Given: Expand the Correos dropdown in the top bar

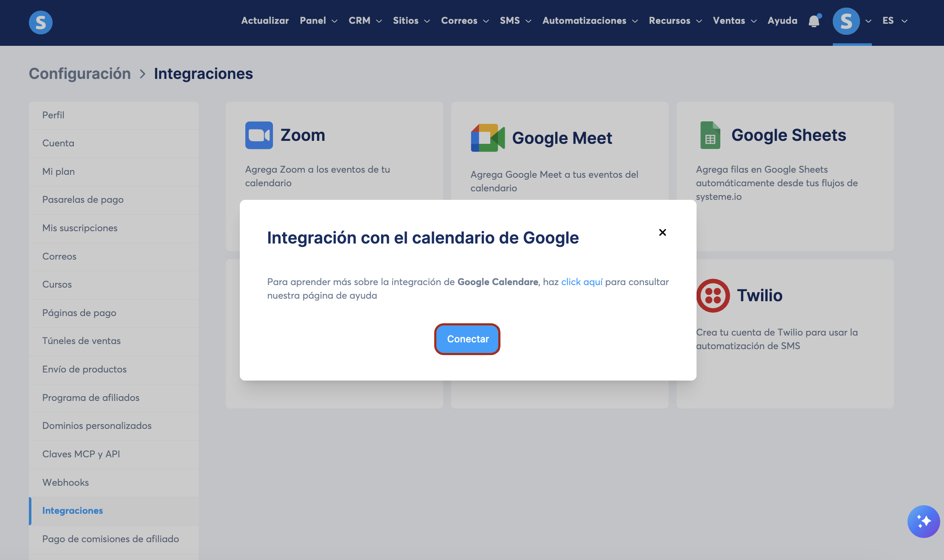Looking at the screenshot, I should (x=465, y=21).
